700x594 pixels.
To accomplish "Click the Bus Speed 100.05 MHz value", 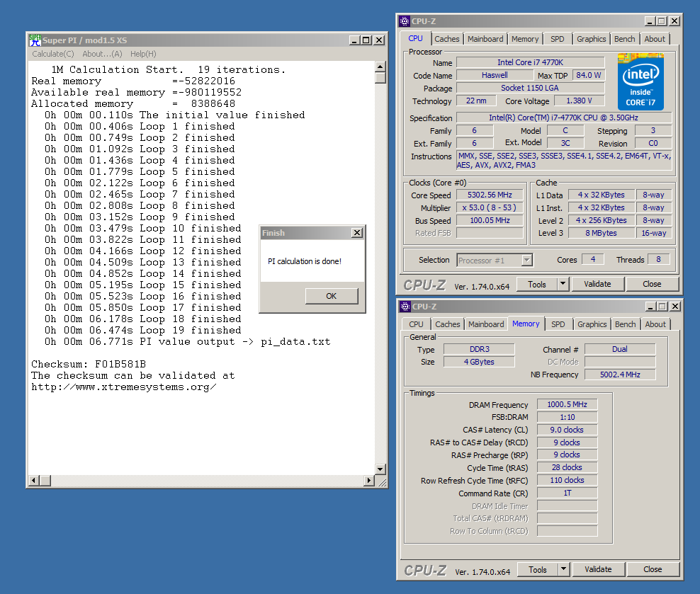I will click(490, 220).
